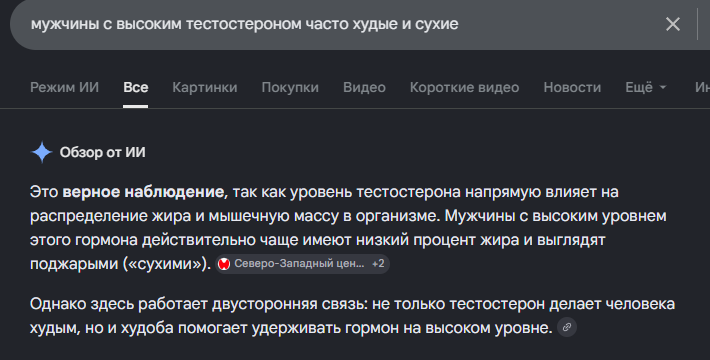Image resolution: width=710 pixels, height=360 pixels.
Task: Click the second paragraph starting with Однако
Action: pyautogui.click(x=352, y=316)
